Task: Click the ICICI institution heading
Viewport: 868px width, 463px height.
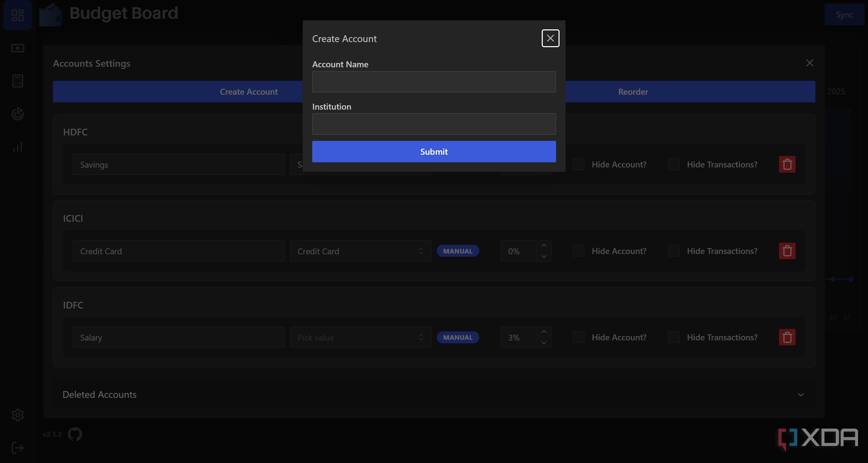Action: tap(73, 218)
